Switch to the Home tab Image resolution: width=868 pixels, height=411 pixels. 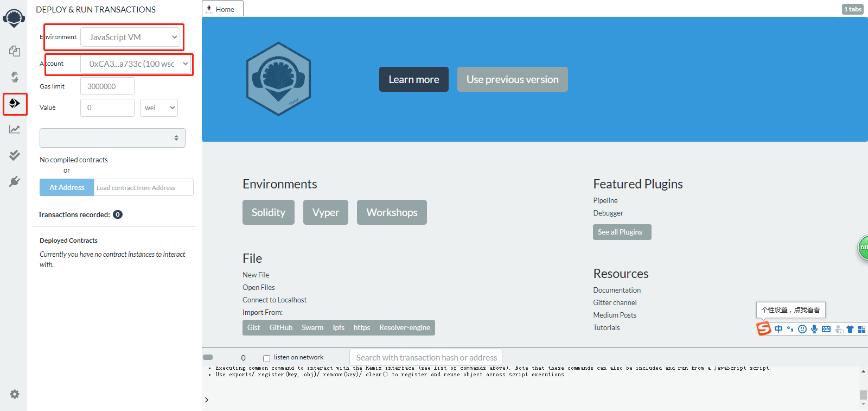pos(222,9)
